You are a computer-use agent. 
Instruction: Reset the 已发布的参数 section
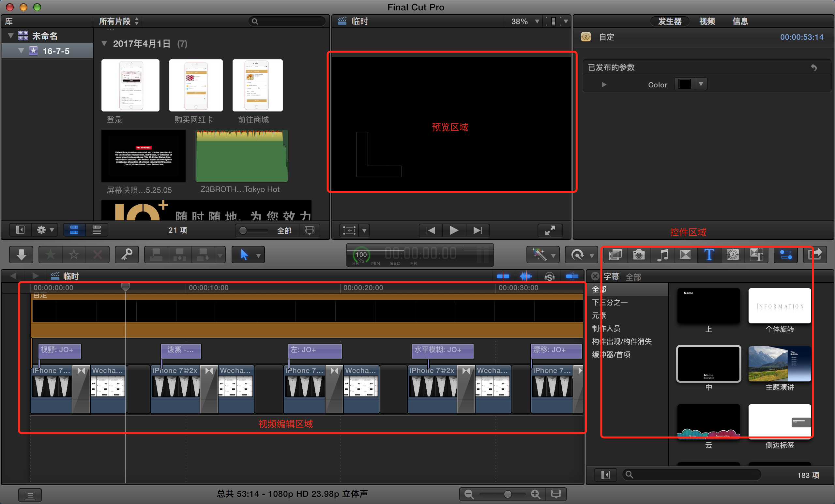point(814,67)
